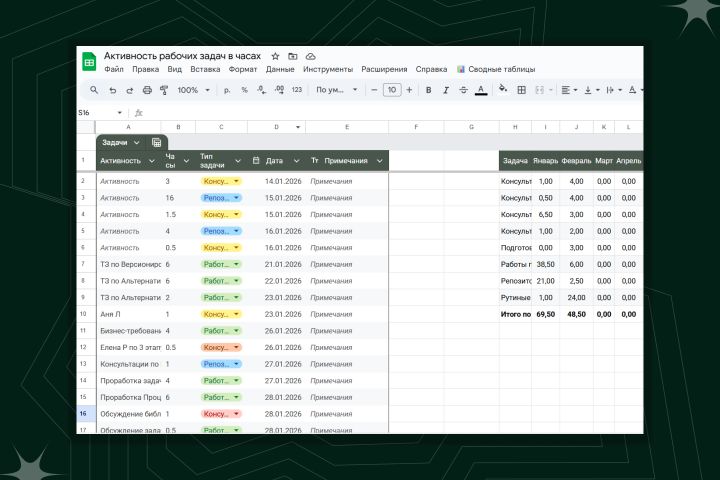Open the red task type chip in row 16
The width and height of the screenshot is (720, 480).
click(x=221, y=414)
